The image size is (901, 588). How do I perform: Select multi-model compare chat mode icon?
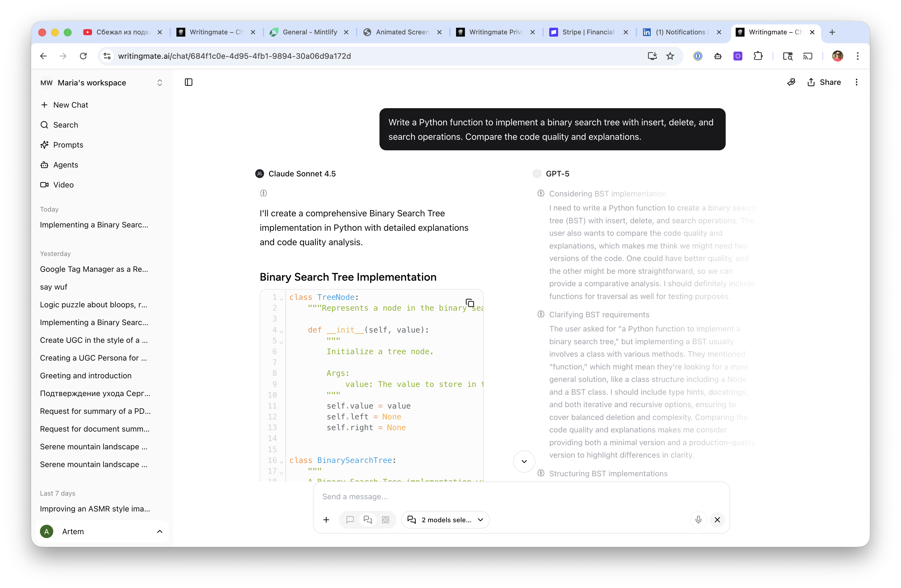(x=368, y=519)
